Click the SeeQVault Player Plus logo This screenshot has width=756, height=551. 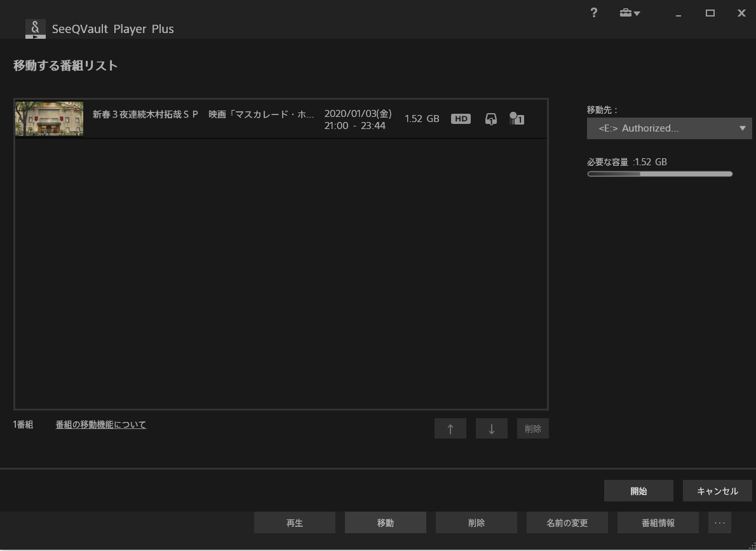pyautogui.click(x=36, y=29)
